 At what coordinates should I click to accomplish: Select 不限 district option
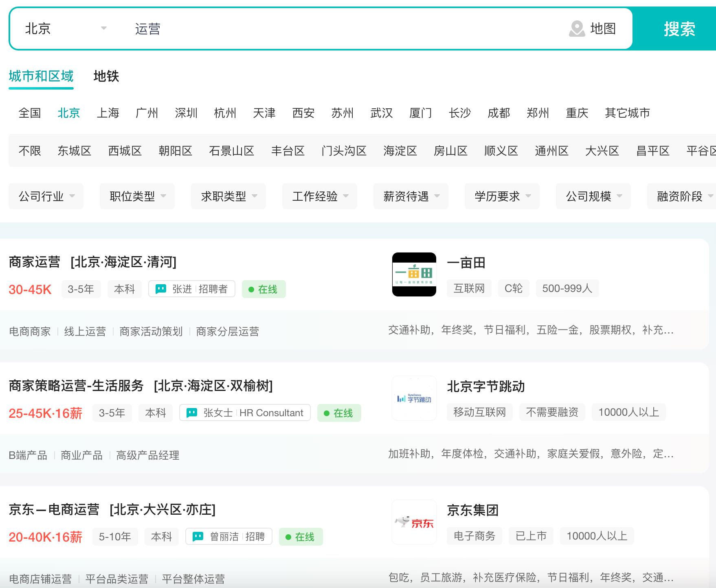click(30, 151)
